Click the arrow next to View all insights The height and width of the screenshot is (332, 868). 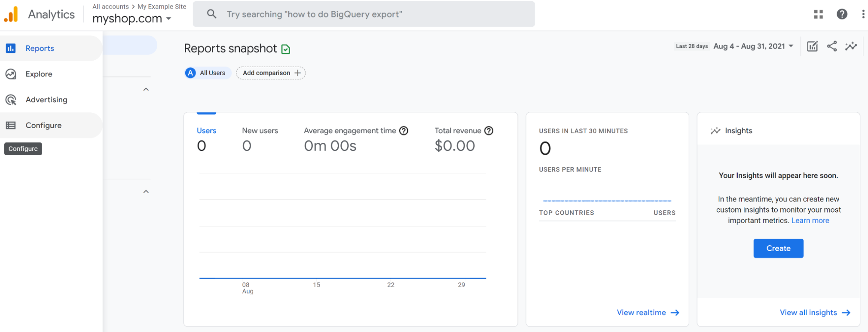coord(846,313)
